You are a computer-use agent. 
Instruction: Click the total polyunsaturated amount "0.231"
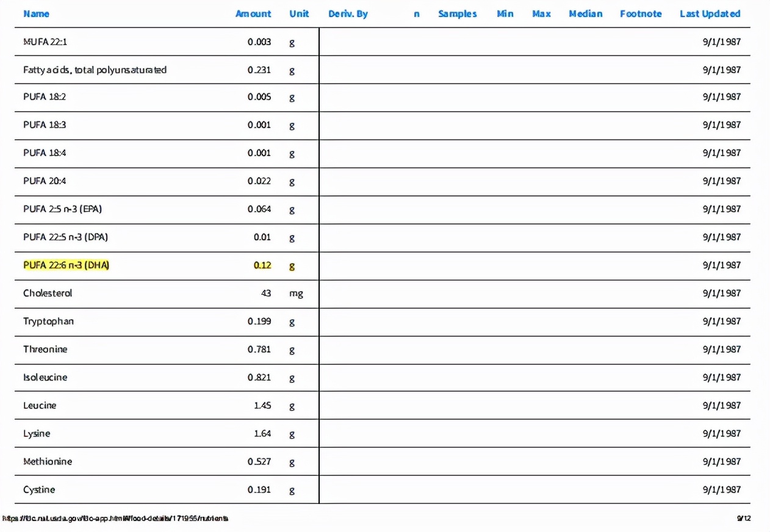click(259, 70)
